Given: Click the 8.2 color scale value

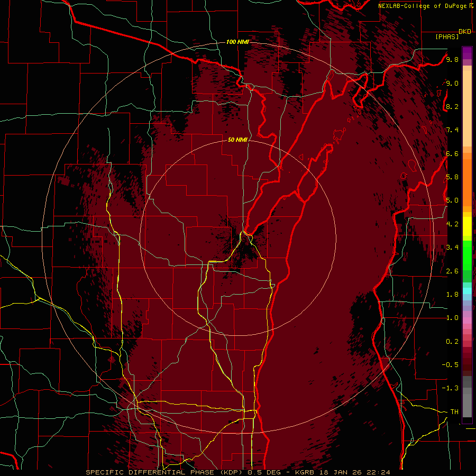Looking at the screenshot, I should click(452, 106).
